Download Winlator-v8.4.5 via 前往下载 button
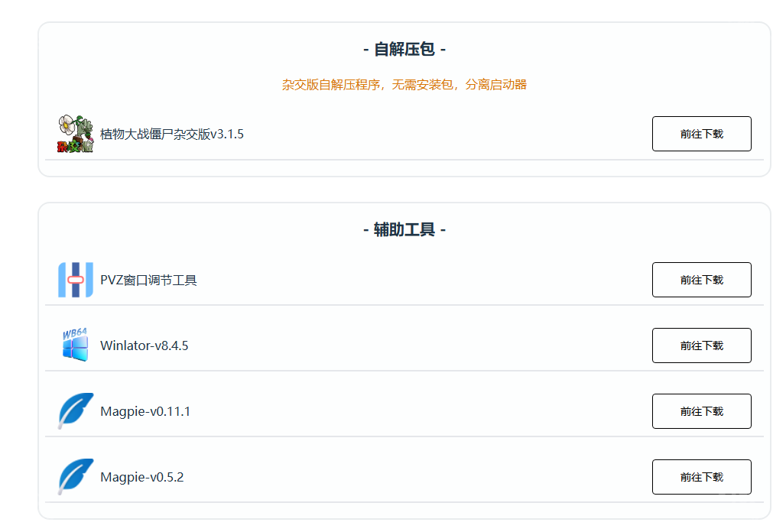The height and width of the screenshot is (532, 773). pos(701,345)
